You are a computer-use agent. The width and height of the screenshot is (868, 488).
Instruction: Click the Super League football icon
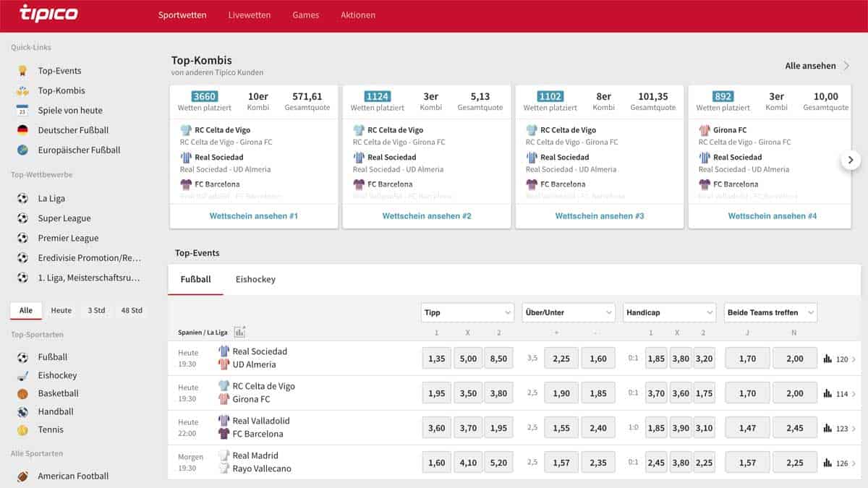click(22, 218)
